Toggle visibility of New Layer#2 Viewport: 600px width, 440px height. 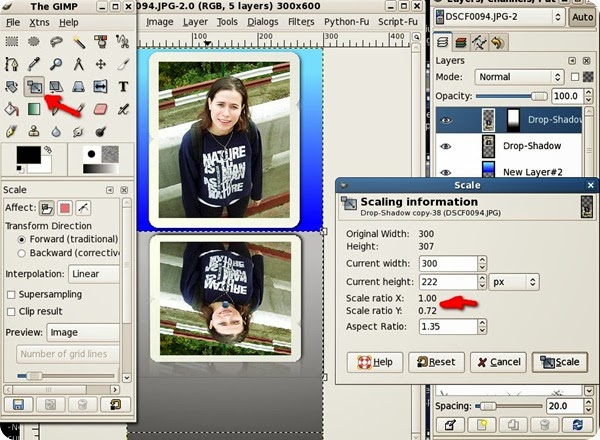point(446,173)
